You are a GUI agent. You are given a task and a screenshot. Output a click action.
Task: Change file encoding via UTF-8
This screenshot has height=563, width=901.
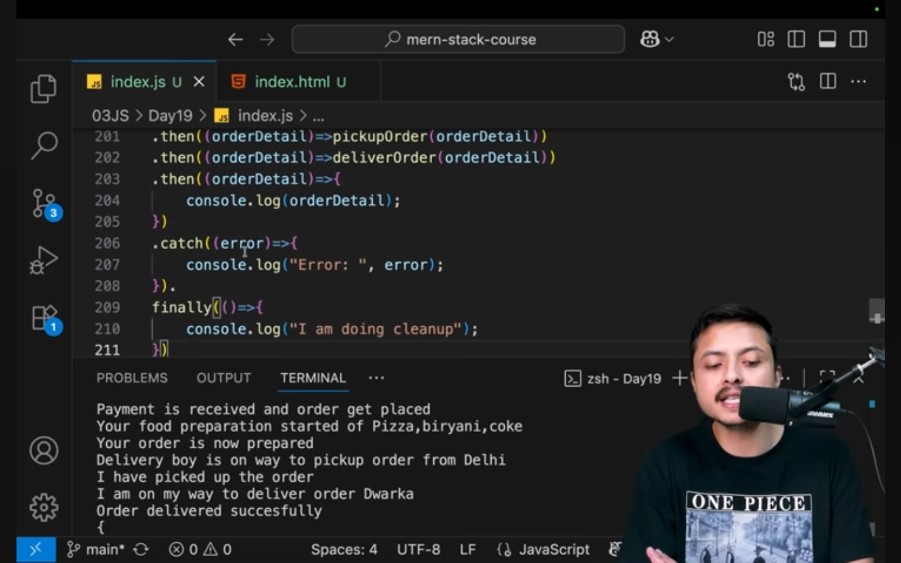418,550
